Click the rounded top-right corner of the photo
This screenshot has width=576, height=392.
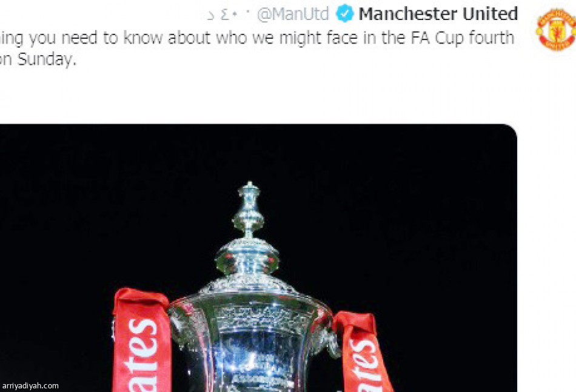pyautogui.click(x=511, y=131)
